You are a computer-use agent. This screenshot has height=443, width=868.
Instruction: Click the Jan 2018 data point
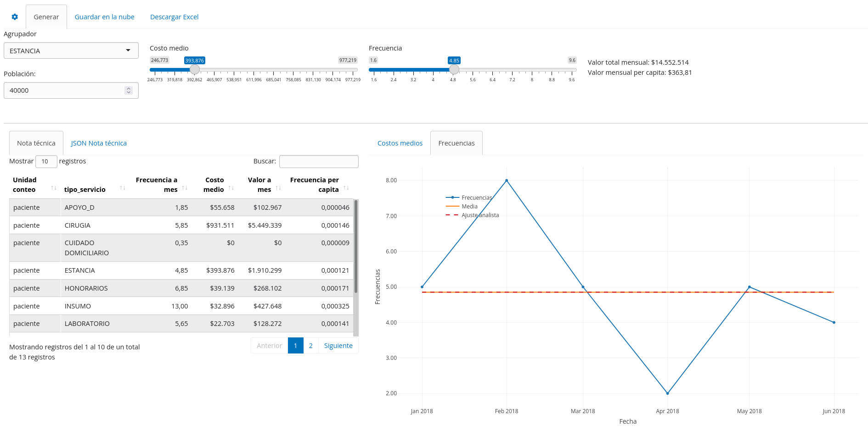[x=422, y=287]
